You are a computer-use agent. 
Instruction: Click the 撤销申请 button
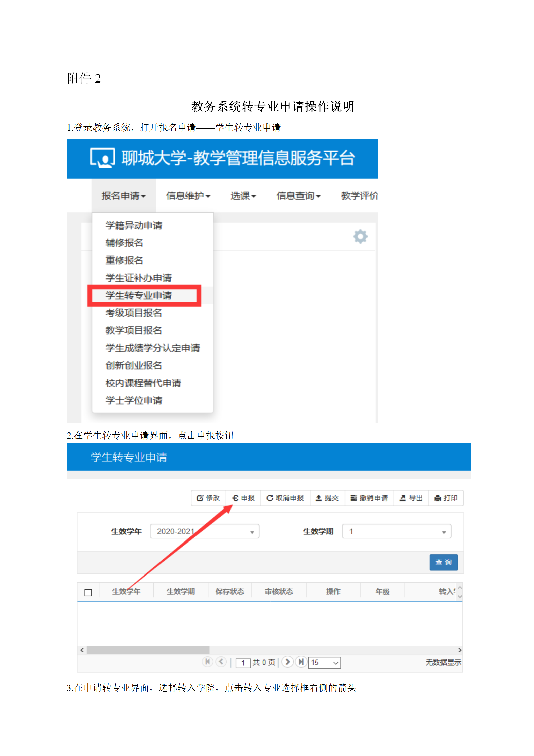point(369,498)
